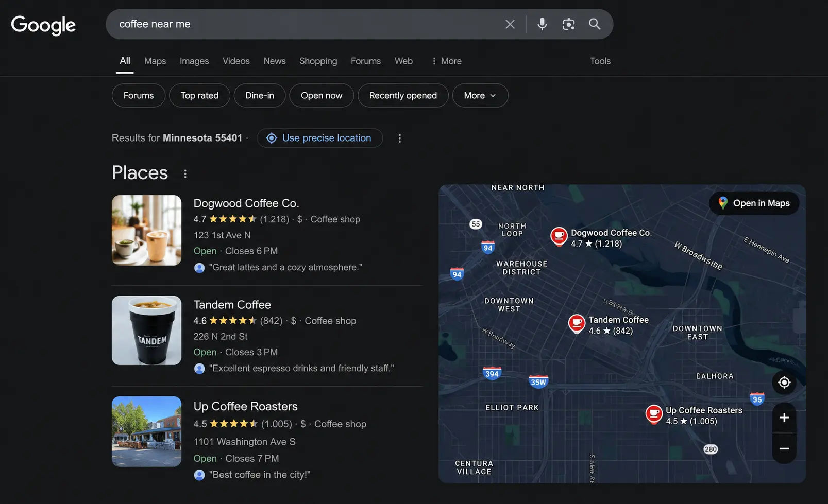This screenshot has width=828, height=504.
Task: Click review "Great lattes and a cozy atmosphere."
Action: click(x=285, y=268)
